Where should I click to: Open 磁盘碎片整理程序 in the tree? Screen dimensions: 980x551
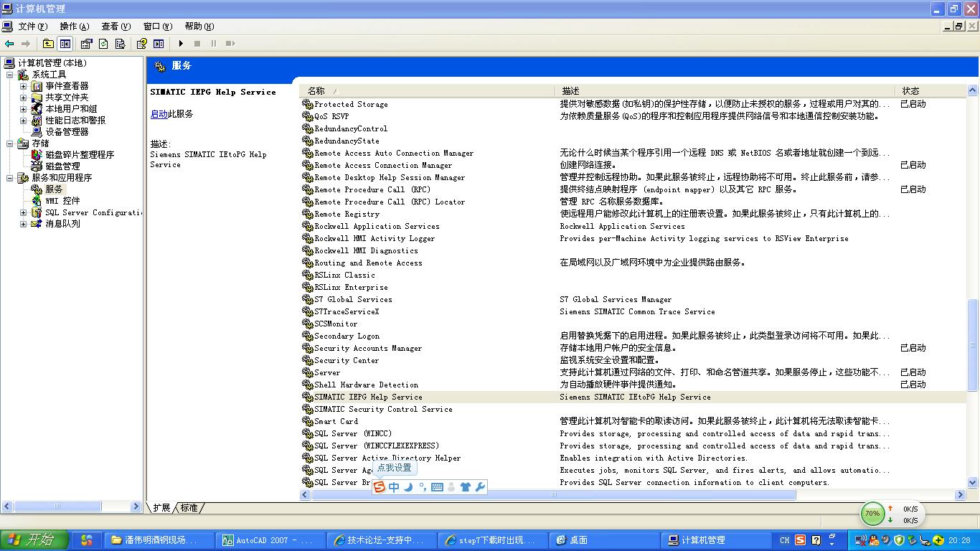(80, 155)
